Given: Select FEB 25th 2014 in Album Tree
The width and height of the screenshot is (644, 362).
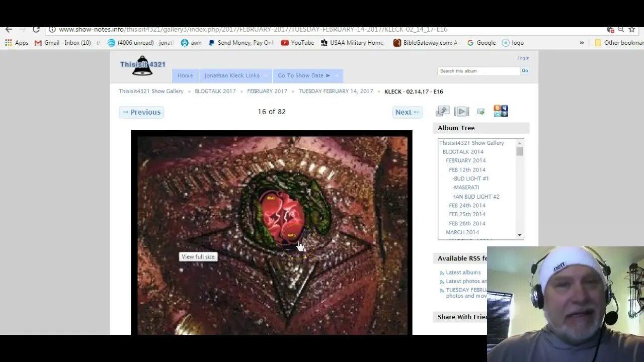Looking at the screenshot, I should (467, 214).
